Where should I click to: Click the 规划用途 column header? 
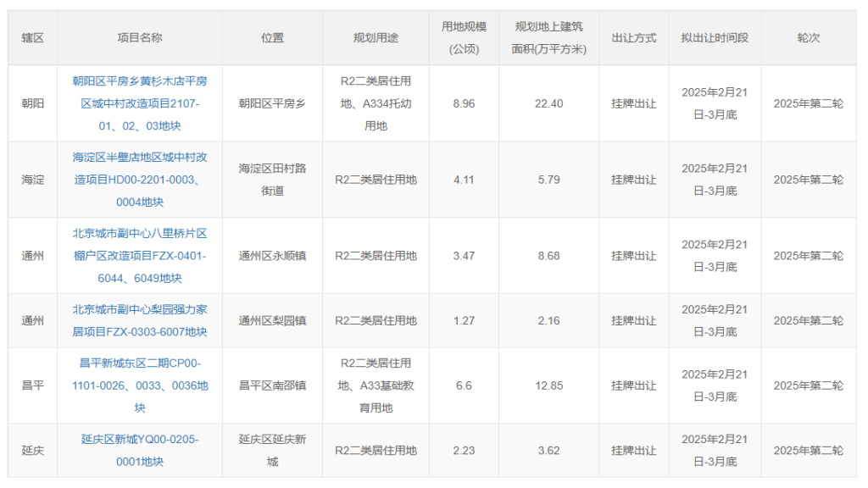point(376,37)
